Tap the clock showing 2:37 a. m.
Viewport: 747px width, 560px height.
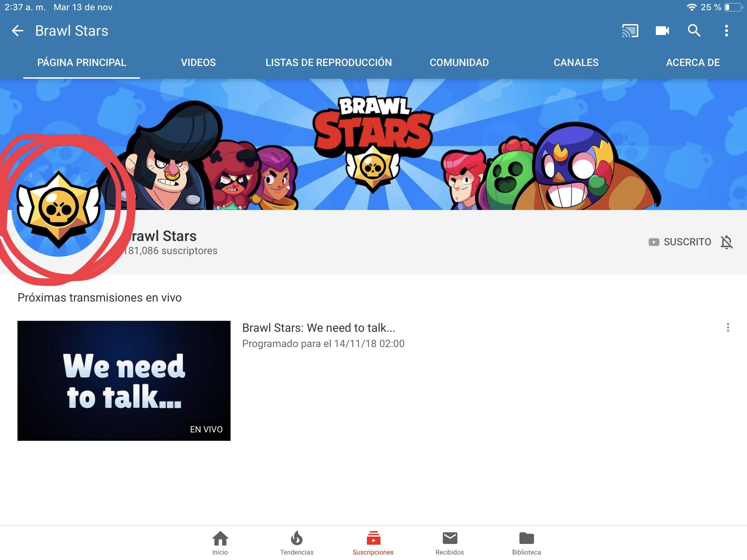click(26, 7)
